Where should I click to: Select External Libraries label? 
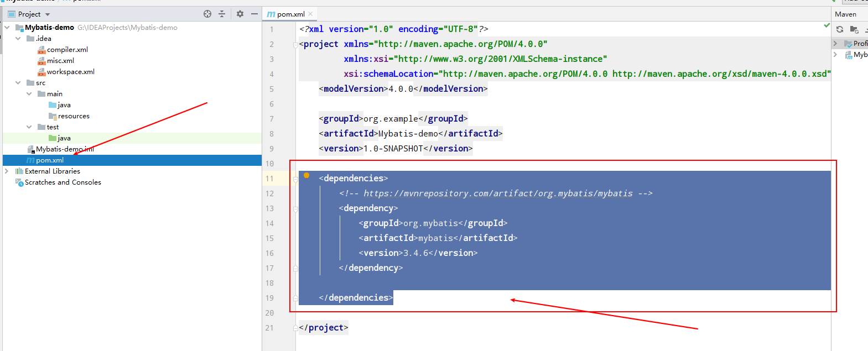[x=53, y=171]
